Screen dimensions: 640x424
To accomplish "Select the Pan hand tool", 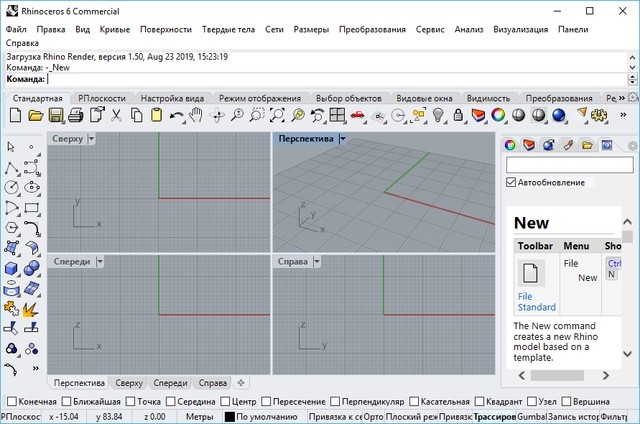I will point(197,117).
